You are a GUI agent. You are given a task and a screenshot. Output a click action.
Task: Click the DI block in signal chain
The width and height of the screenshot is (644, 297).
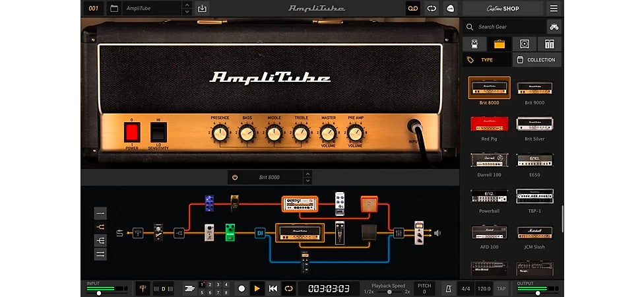point(259,234)
